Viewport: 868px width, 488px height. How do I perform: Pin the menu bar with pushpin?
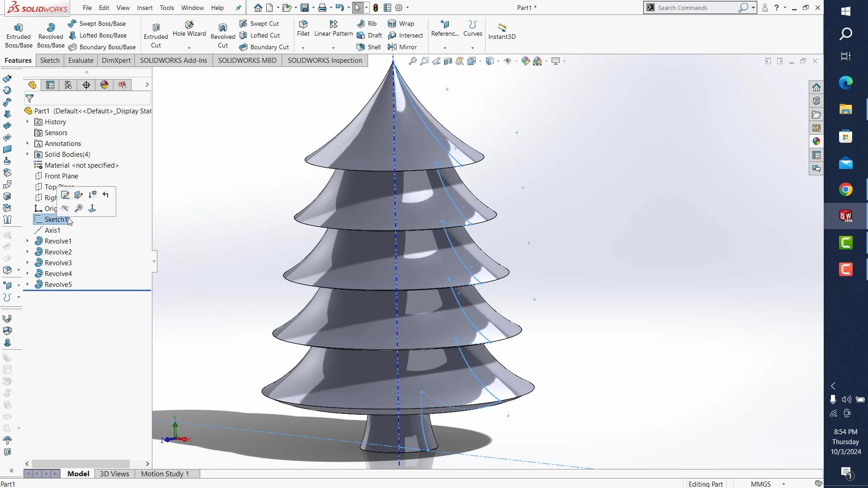[239, 8]
